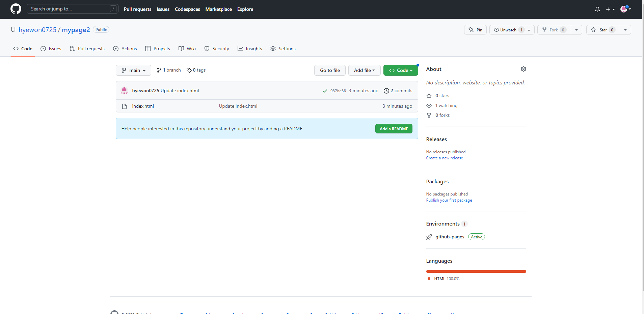Click the green commit status checkmark
Screen dimensions: 644x314
pos(325,91)
